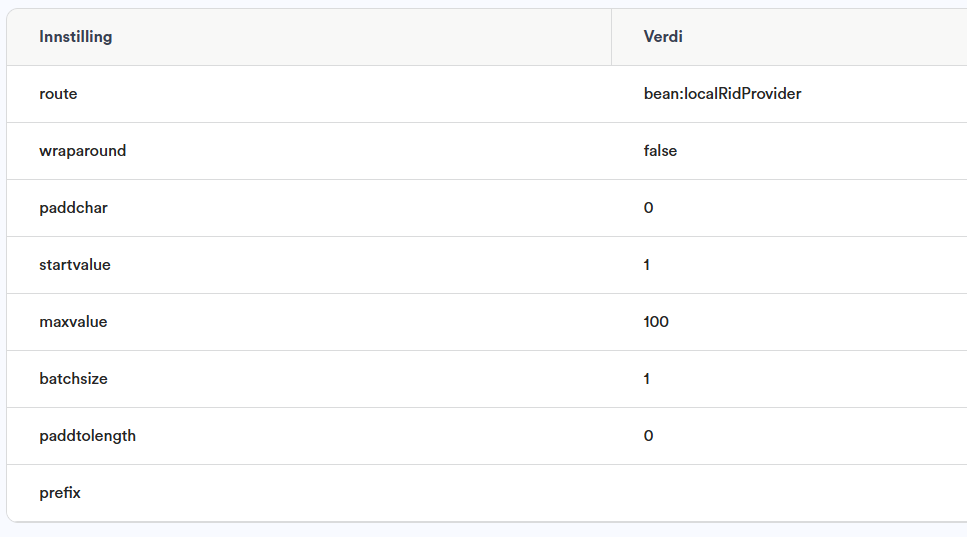Screen dimensions: 967x537
Task: Click the maxvalue value 100
Action: tap(656, 322)
